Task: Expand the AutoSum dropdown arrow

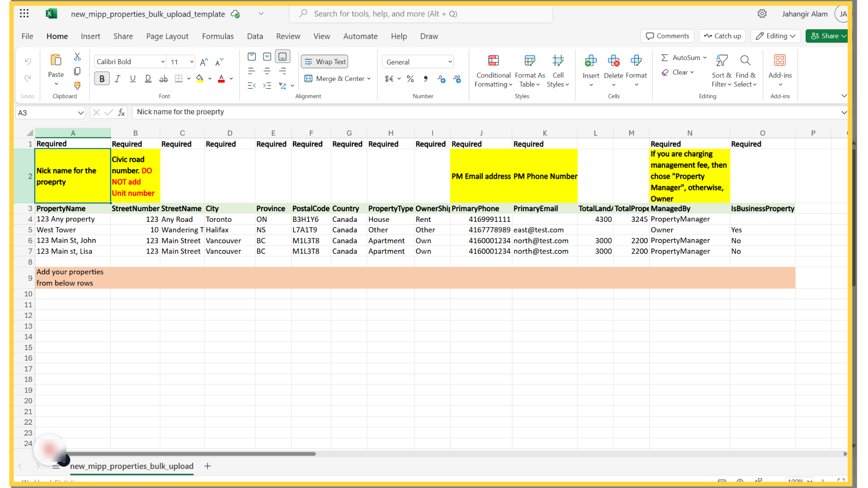Action: 705,57
